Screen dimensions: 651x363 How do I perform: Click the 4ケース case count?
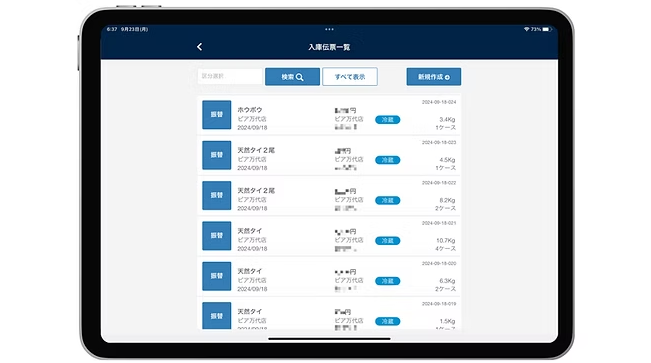point(445,248)
